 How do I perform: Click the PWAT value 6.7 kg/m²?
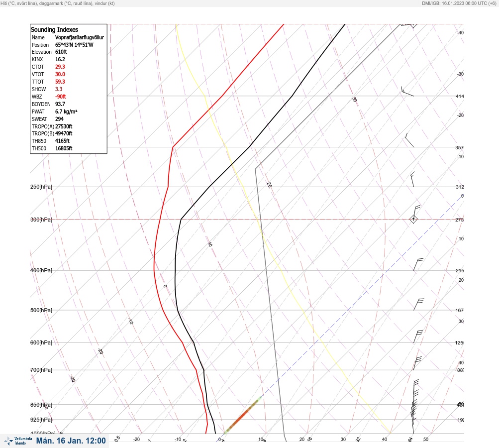66,112
